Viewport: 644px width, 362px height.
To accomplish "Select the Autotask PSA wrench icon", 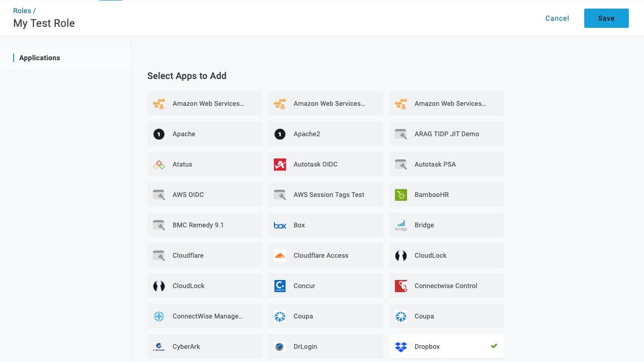I will 401,165.
